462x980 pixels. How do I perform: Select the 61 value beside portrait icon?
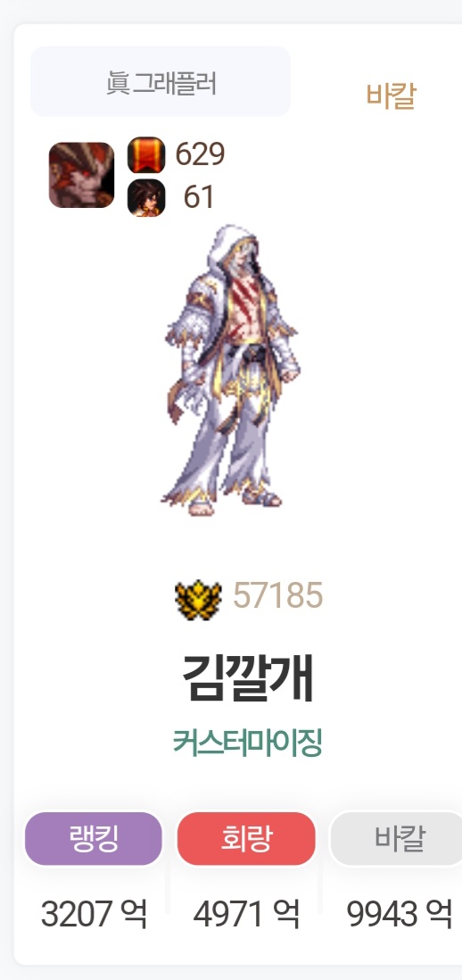coord(199,197)
